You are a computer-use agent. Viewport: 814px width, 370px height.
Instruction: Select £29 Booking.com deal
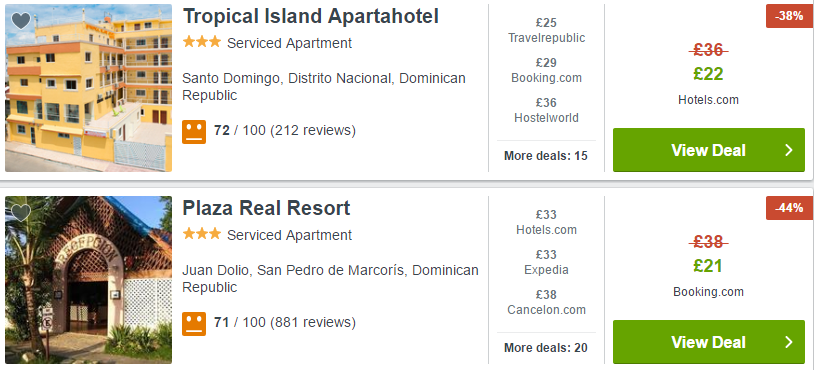546,70
